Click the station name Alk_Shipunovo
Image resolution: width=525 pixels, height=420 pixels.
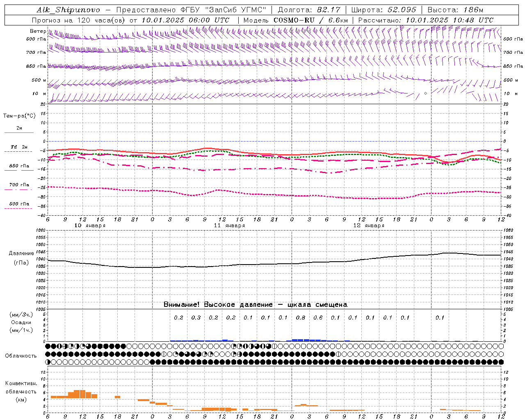pos(68,10)
